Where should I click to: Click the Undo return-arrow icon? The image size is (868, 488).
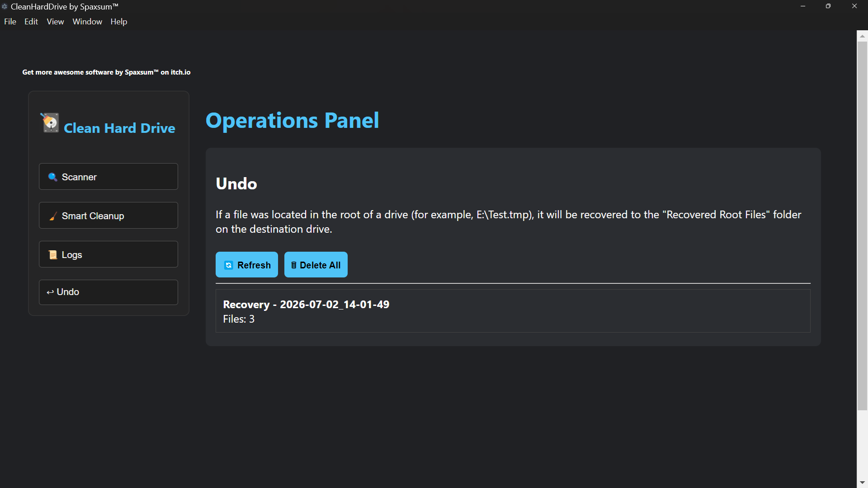(50, 292)
